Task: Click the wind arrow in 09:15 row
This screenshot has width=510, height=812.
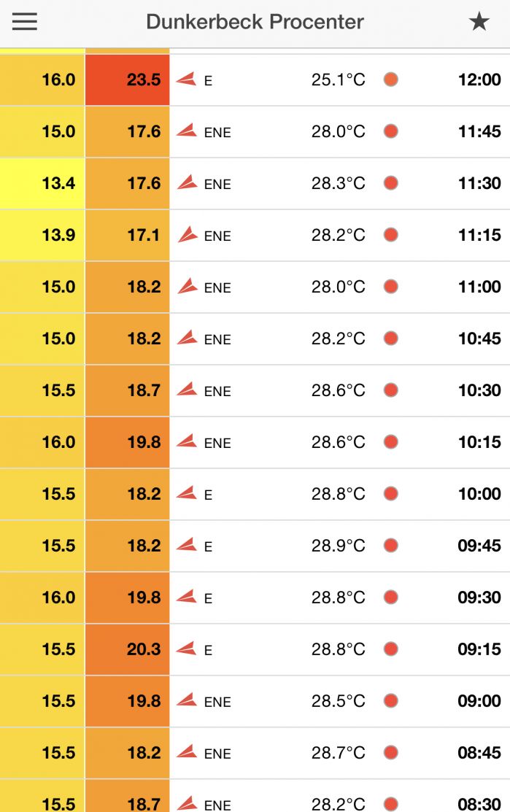Action: point(187,649)
